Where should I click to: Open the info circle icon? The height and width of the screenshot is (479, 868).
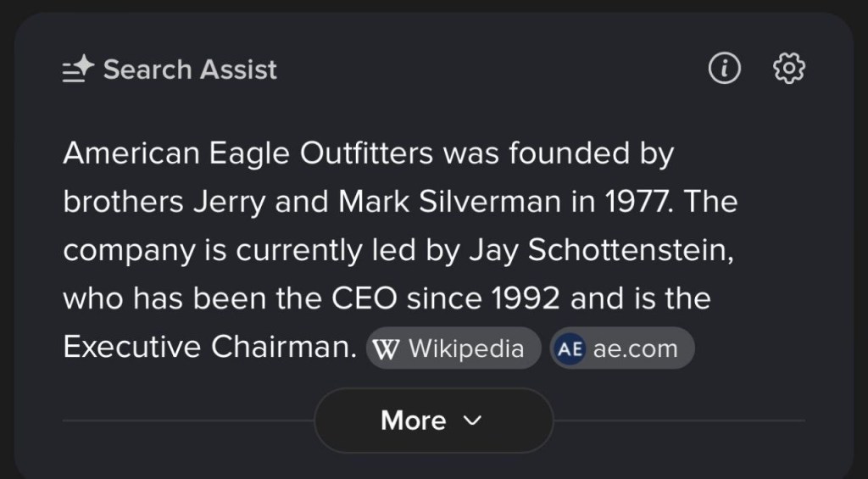[724, 69]
